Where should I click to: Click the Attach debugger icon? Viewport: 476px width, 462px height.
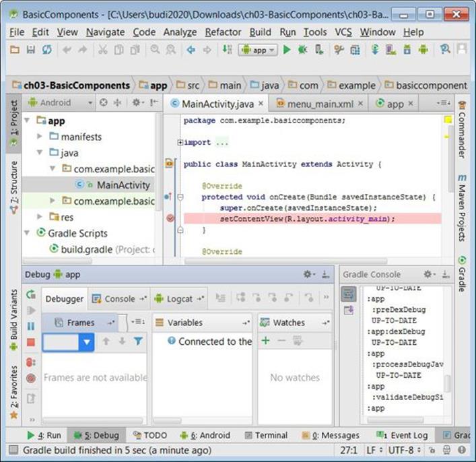click(318, 49)
